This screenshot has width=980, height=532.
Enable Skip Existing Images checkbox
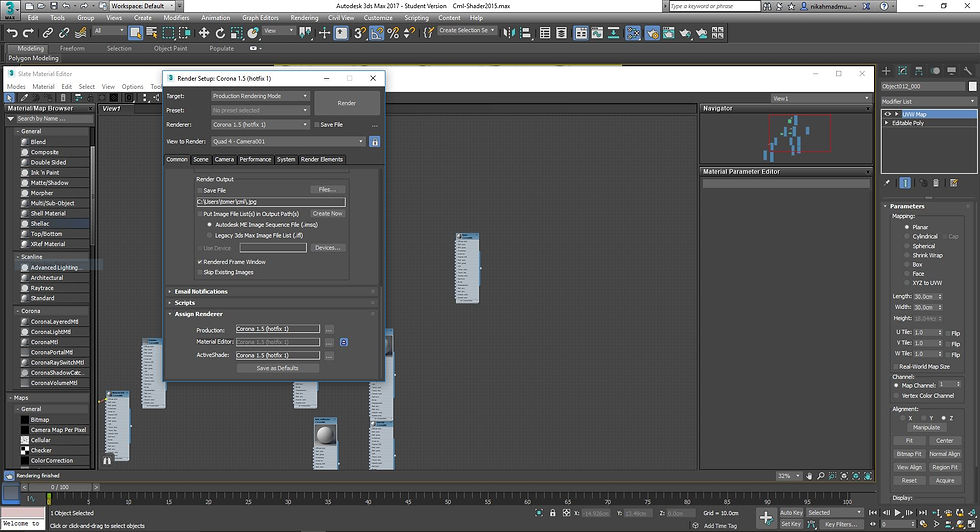[x=200, y=273]
